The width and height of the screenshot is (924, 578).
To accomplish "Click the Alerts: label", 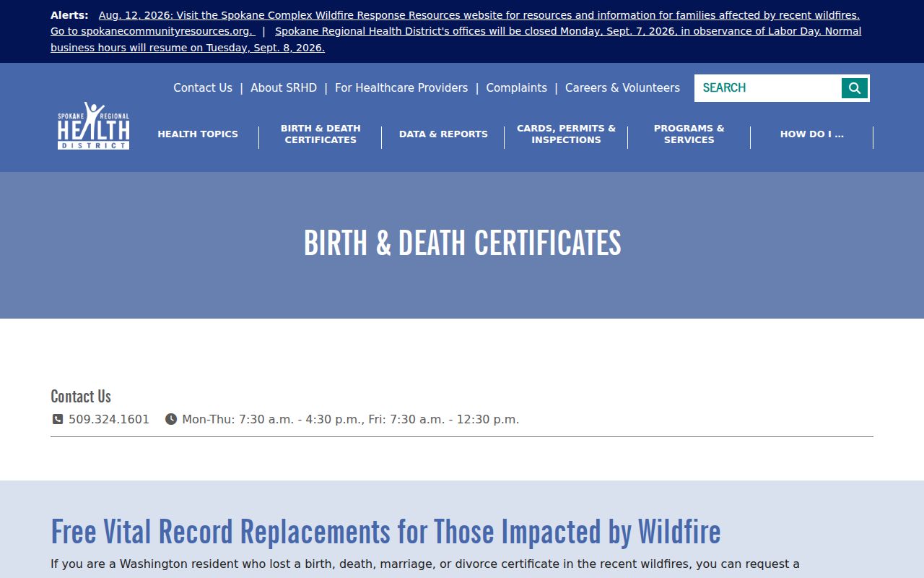I will pyautogui.click(x=69, y=15).
